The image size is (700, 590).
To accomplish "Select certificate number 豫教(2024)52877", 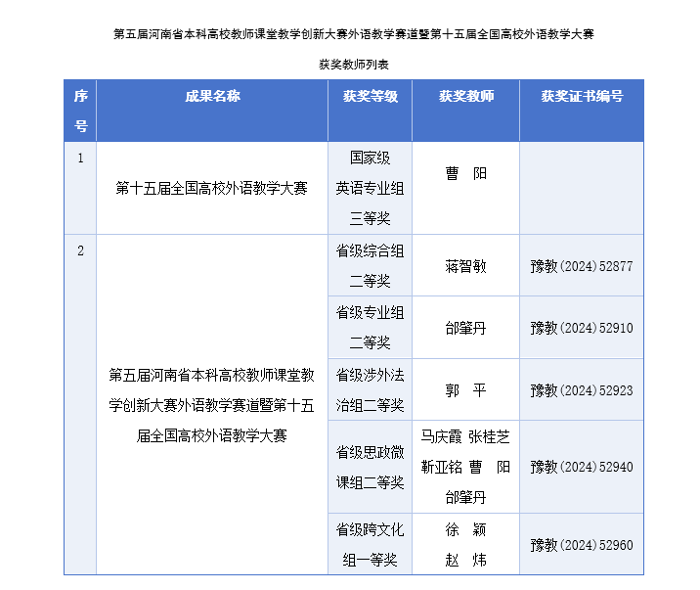I will [582, 266].
